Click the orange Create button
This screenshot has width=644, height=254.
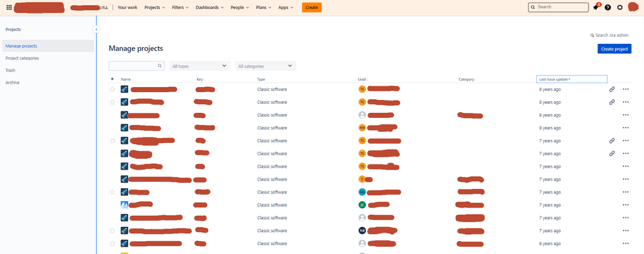point(312,7)
